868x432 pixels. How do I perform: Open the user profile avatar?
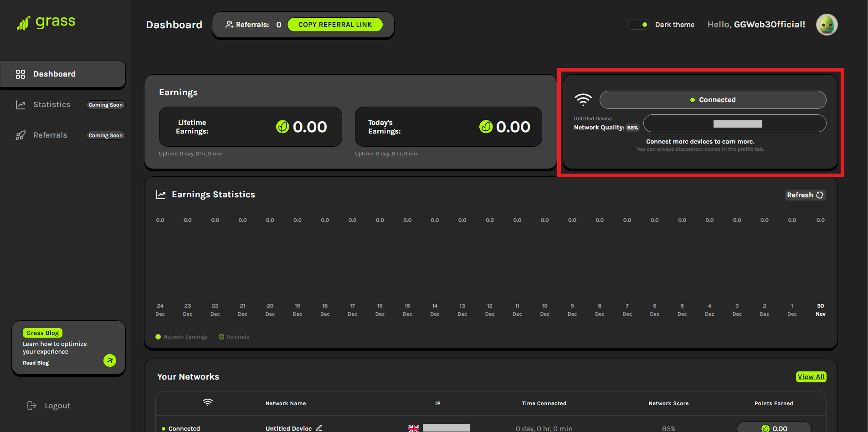point(827,25)
